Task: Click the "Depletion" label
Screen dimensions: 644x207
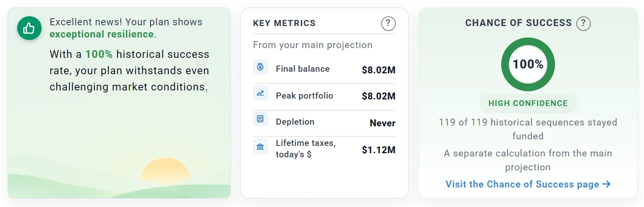Action: pos(295,122)
